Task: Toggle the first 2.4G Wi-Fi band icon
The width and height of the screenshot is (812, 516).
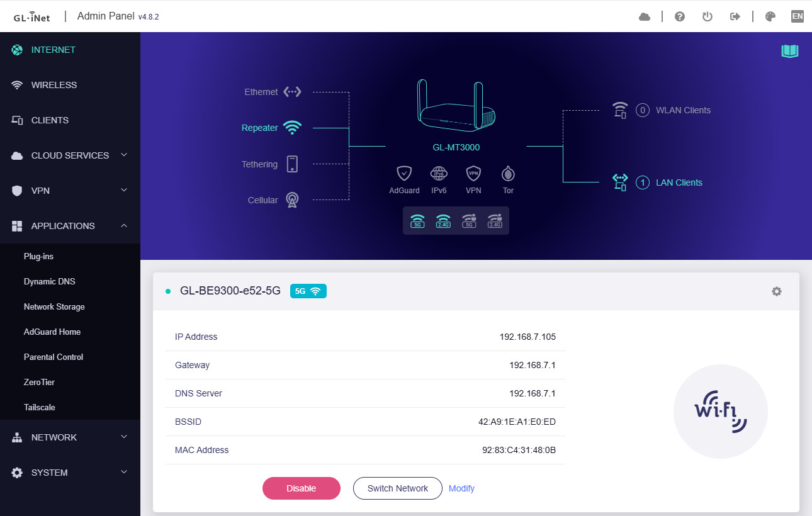Action: [x=443, y=221]
